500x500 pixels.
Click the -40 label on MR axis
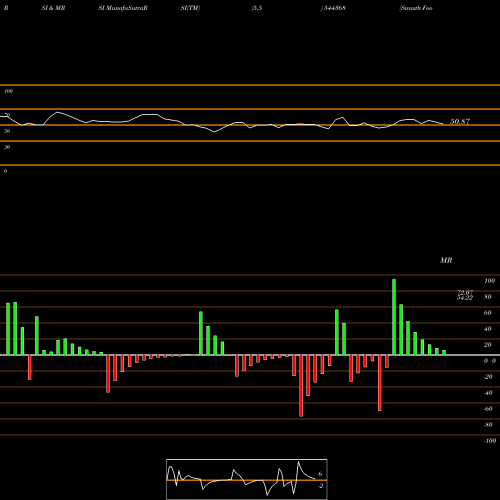pyautogui.click(x=488, y=393)
